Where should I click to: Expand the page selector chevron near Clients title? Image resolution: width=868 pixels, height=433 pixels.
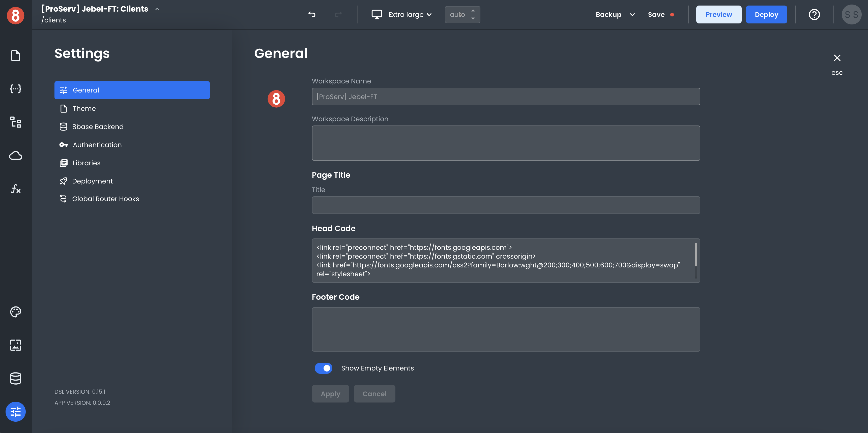(x=157, y=9)
